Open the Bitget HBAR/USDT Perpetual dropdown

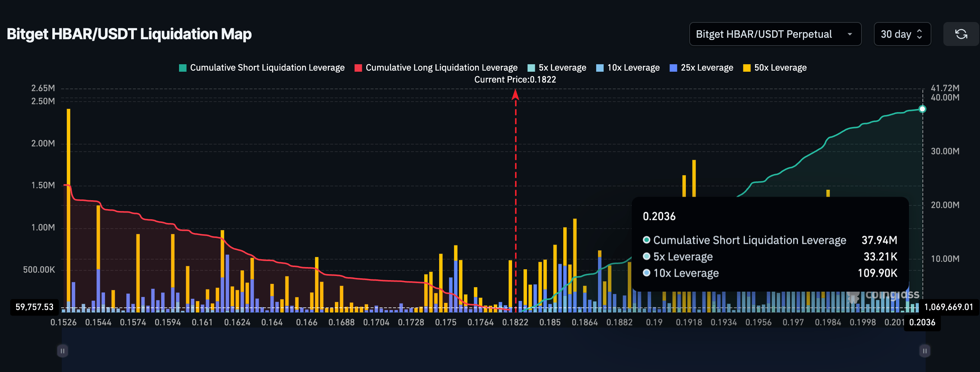pyautogui.click(x=774, y=34)
